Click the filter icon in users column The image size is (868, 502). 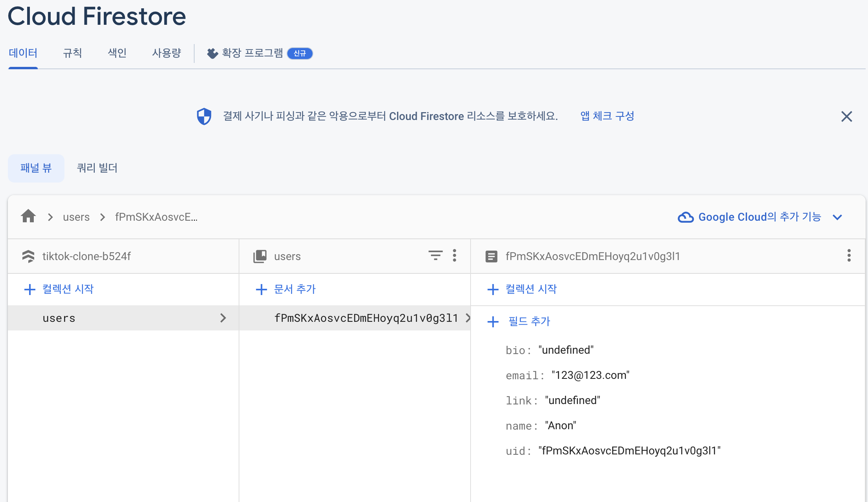click(x=435, y=256)
